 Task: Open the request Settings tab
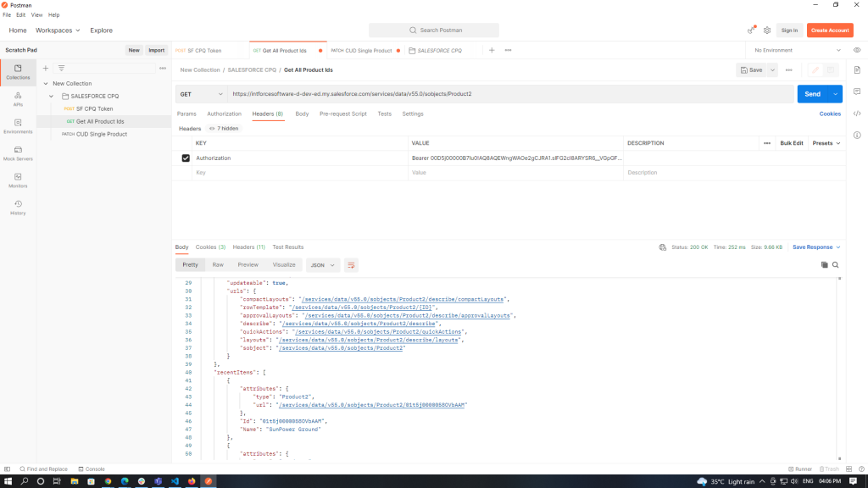pyautogui.click(x=413, y=114)
